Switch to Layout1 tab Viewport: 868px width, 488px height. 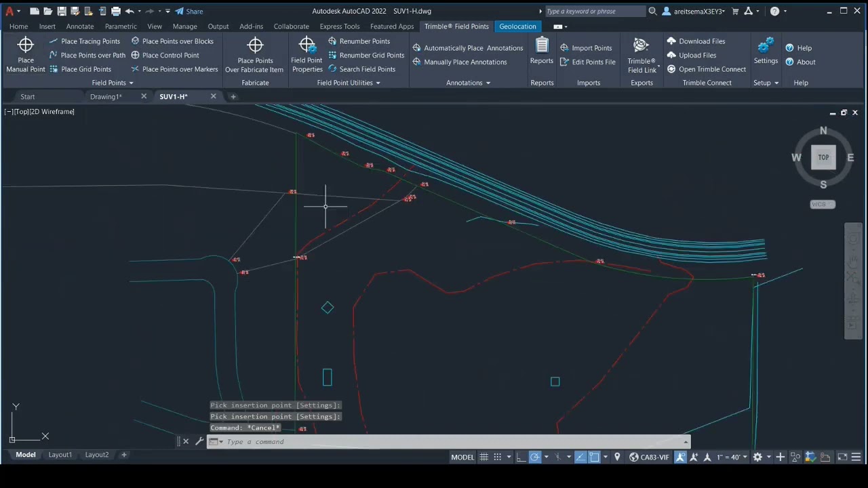[60, 455]
